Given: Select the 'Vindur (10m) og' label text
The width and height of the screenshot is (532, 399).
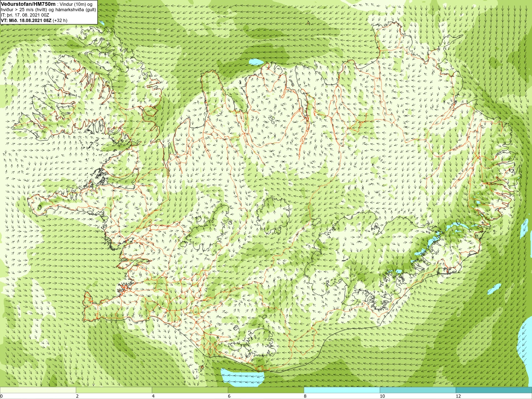Looking at the screenshot, I should tap(76, 4).
